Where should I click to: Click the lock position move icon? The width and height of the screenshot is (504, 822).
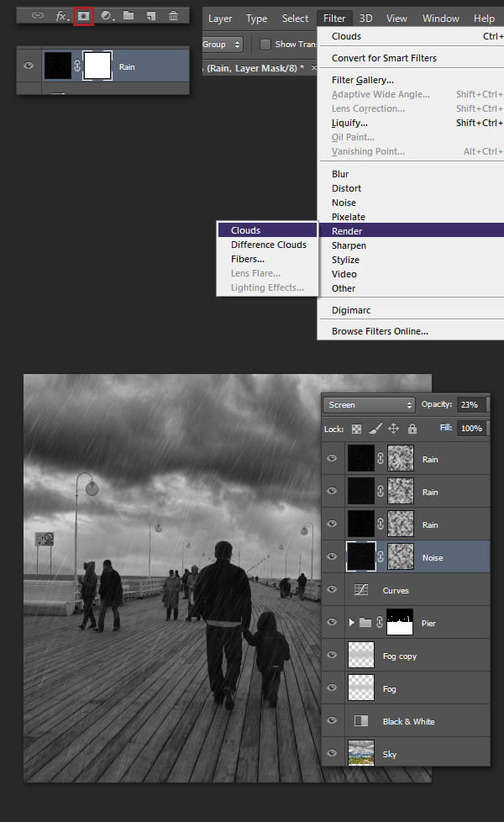pyautogui.click(x=394, y=429)
